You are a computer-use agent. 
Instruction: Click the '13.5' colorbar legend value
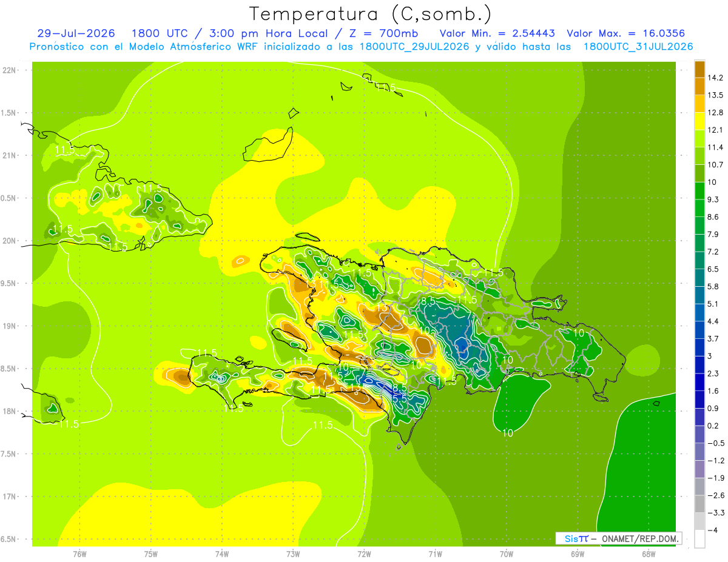click(715, 95)
